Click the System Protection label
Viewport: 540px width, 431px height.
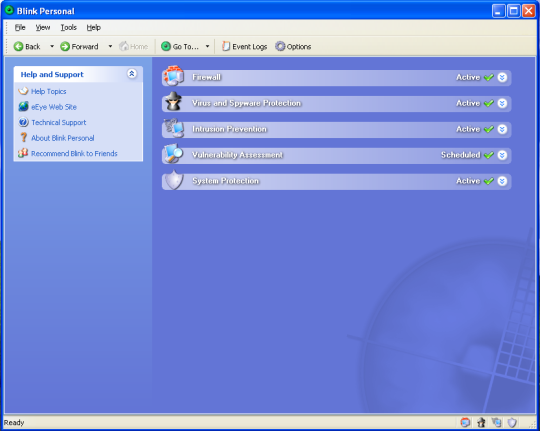point(225,181)
